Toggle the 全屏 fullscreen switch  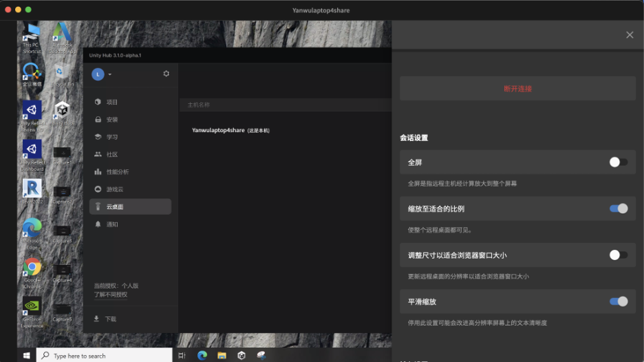(x=618, y=162)
